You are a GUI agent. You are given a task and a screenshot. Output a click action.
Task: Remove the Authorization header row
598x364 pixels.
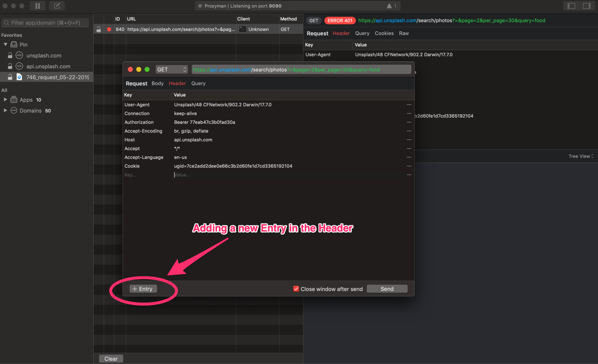click(409, 122)
